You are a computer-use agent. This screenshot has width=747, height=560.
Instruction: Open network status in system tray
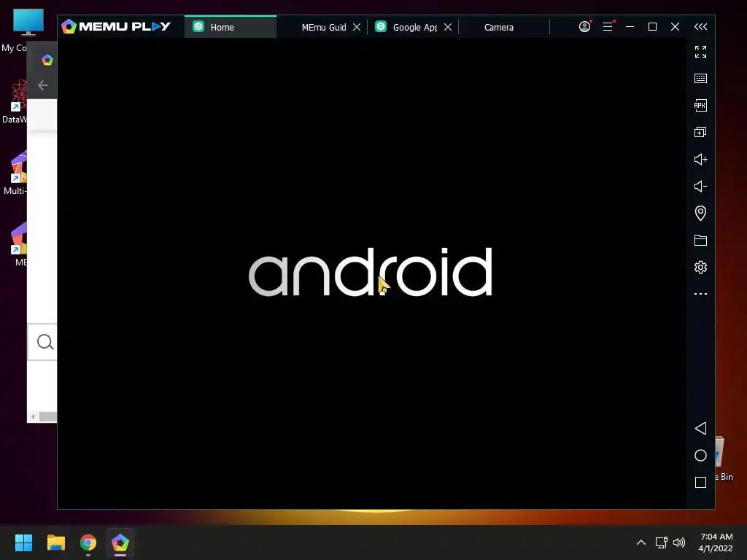pyautogui.click(x=661, y=542)
